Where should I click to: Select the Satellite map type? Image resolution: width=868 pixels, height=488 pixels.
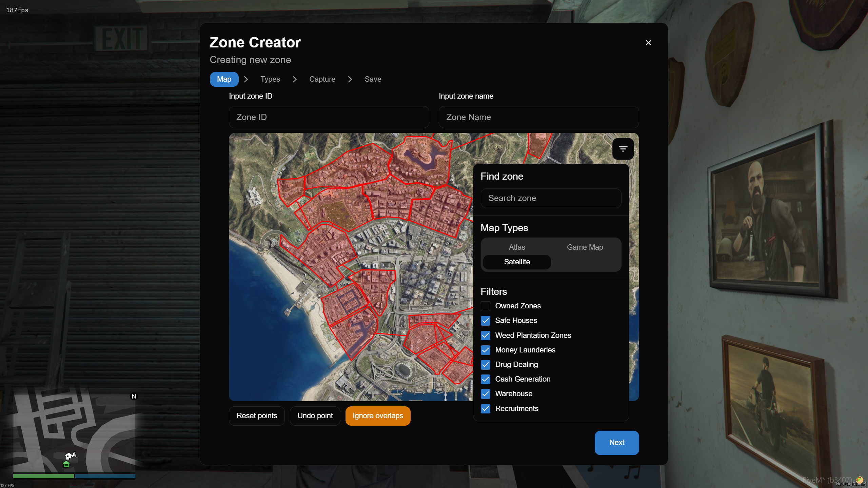(517, 262)
